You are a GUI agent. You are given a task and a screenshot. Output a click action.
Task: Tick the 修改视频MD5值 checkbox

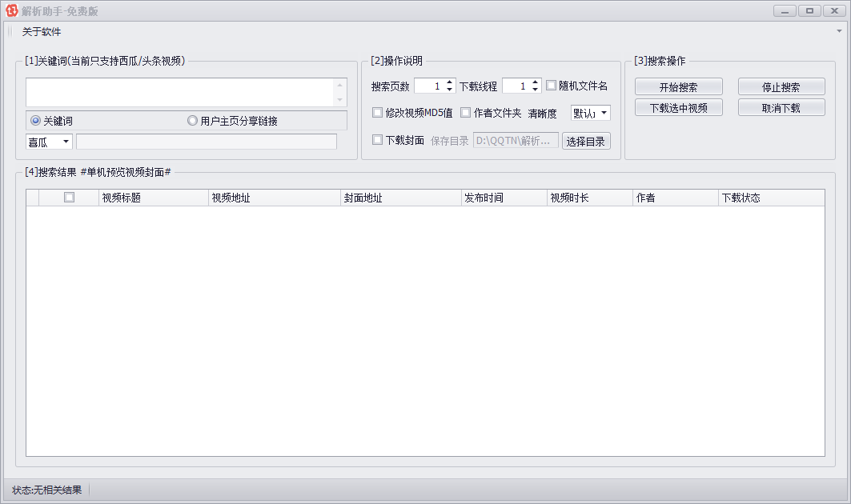click(377, 112)
